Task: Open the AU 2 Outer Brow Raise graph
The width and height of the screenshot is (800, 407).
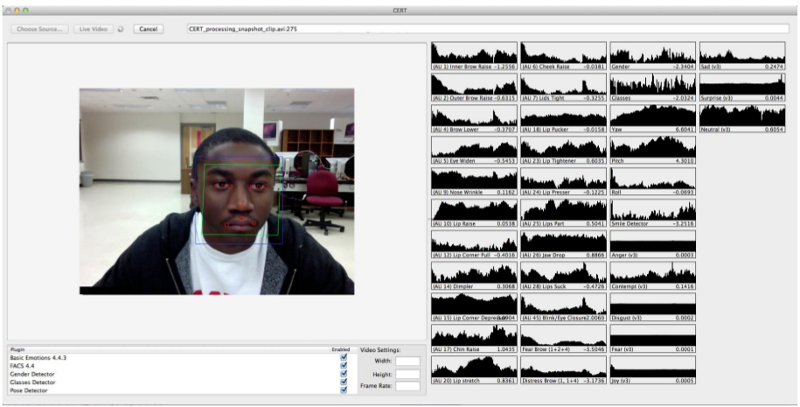Action: pos(474,87)
